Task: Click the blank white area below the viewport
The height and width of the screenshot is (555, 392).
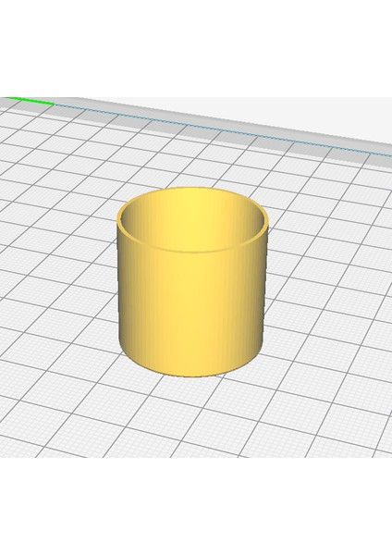Action: [x=196, y=506]
